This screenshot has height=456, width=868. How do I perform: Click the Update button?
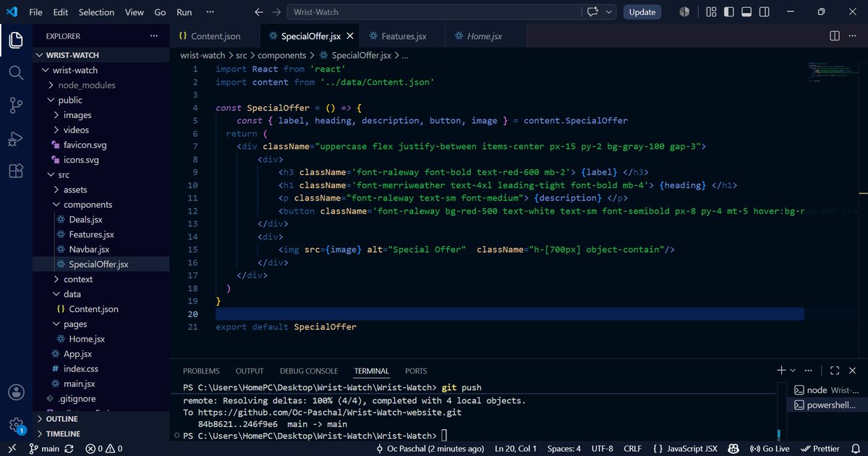pos(642,12)
